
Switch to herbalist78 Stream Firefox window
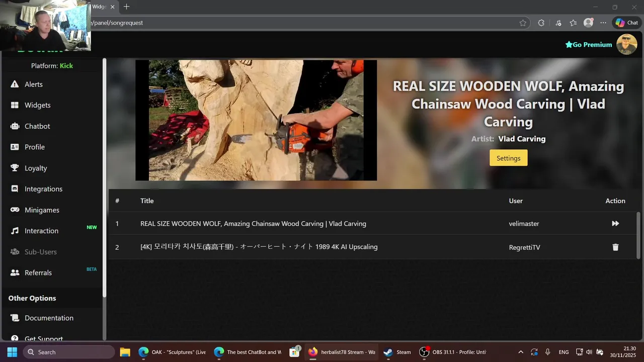click(x=342, y=352)
